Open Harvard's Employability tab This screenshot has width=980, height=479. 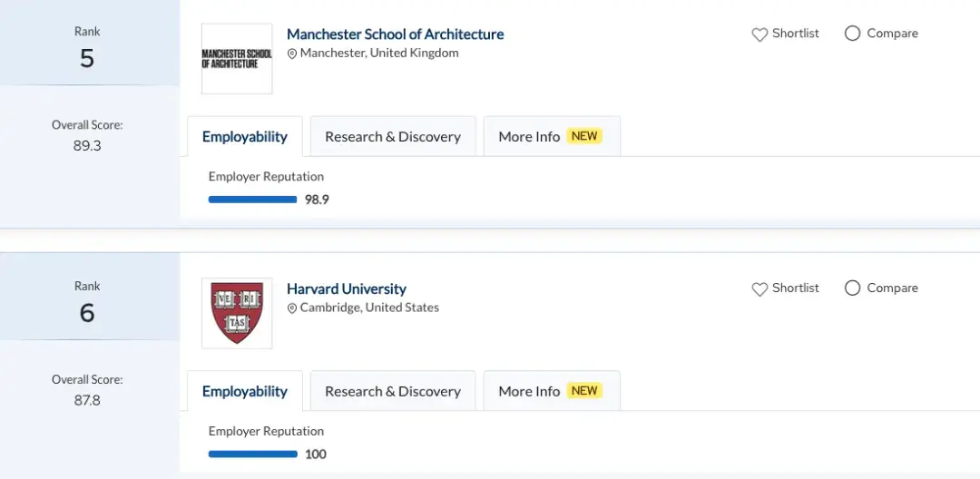pos(245,392)
